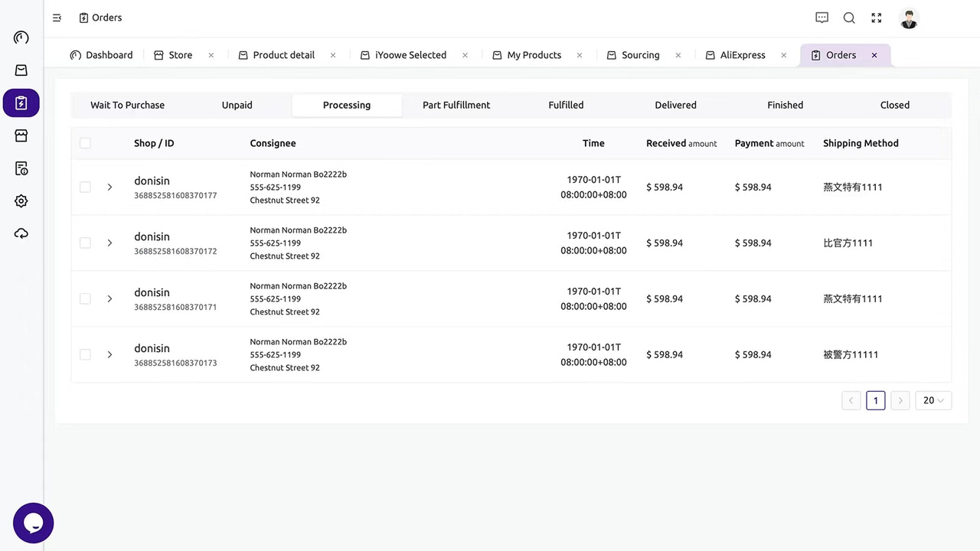Open the Sourcing tab
Viewport: 980px width, 551px height.
point(640,54)
